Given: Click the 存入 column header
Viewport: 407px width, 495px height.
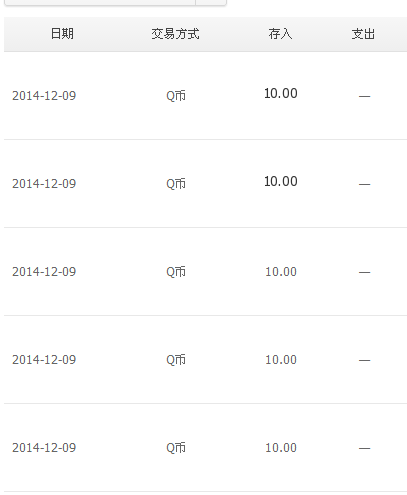Looking at the screenshot, I should point(280,34).
